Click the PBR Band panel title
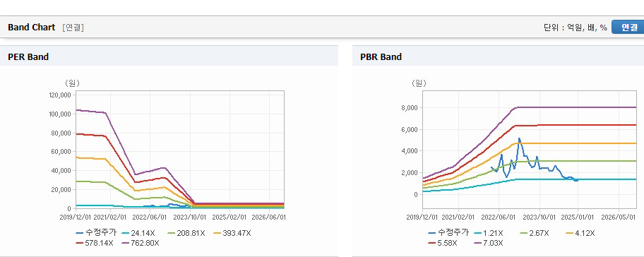Image resolution: width=644 pixels, height=257 pixels. [x=381, y=56]
